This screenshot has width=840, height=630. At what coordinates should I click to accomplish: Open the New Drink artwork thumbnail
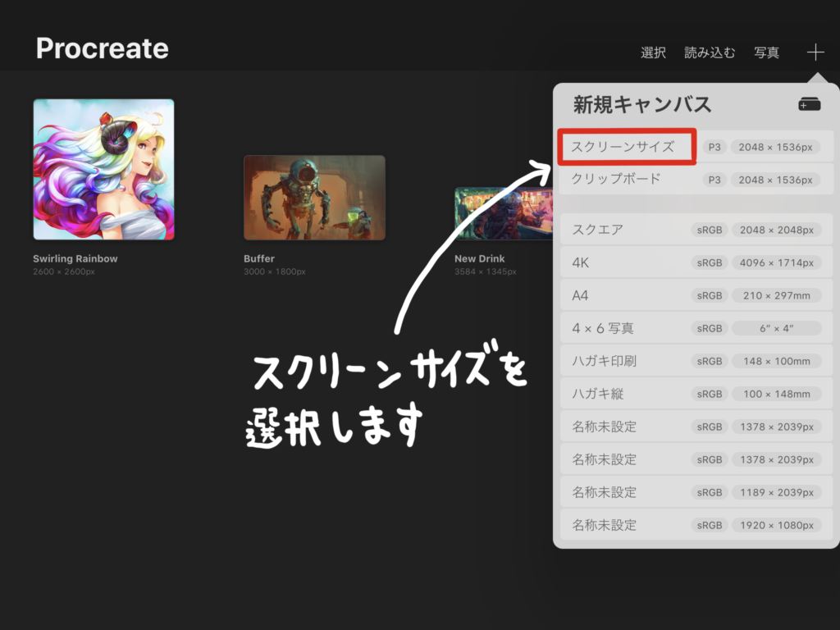coord(504,213)
